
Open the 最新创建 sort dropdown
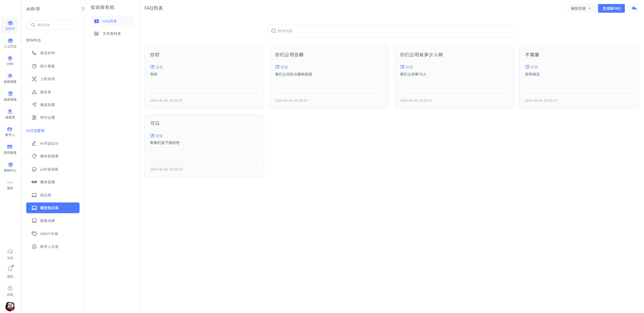click(581, 8)
